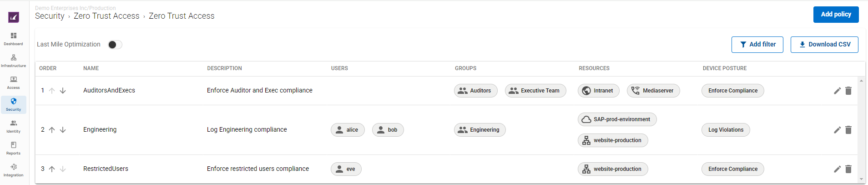This screenshot has width=868, height=185.
Task: Click the Add policy button
Action: click(836, 15)
